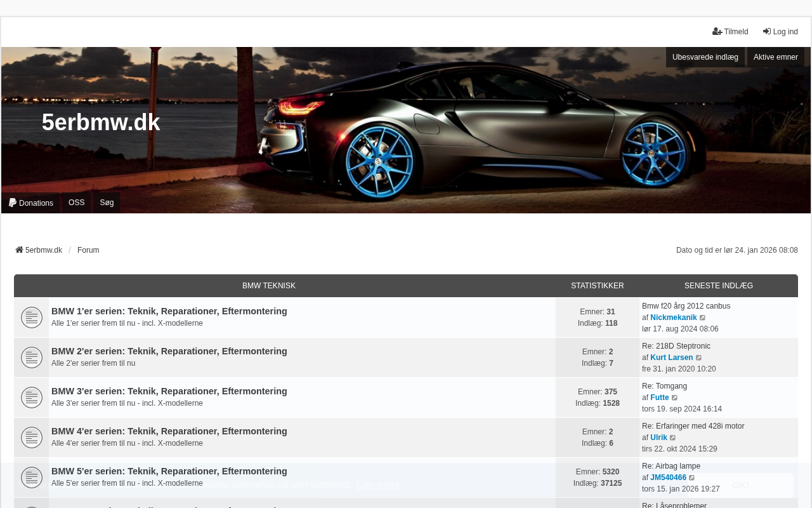
Task: Accept cookies with the OK! button
Action: (740, 485)
